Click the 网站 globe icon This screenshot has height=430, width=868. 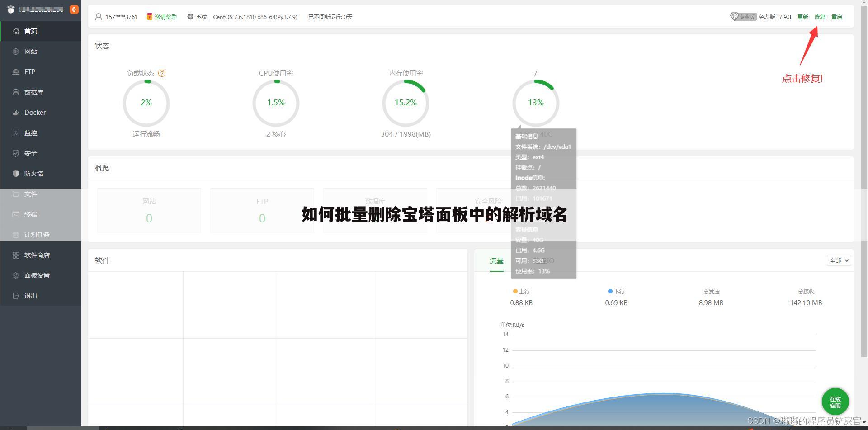click(16, 52)
